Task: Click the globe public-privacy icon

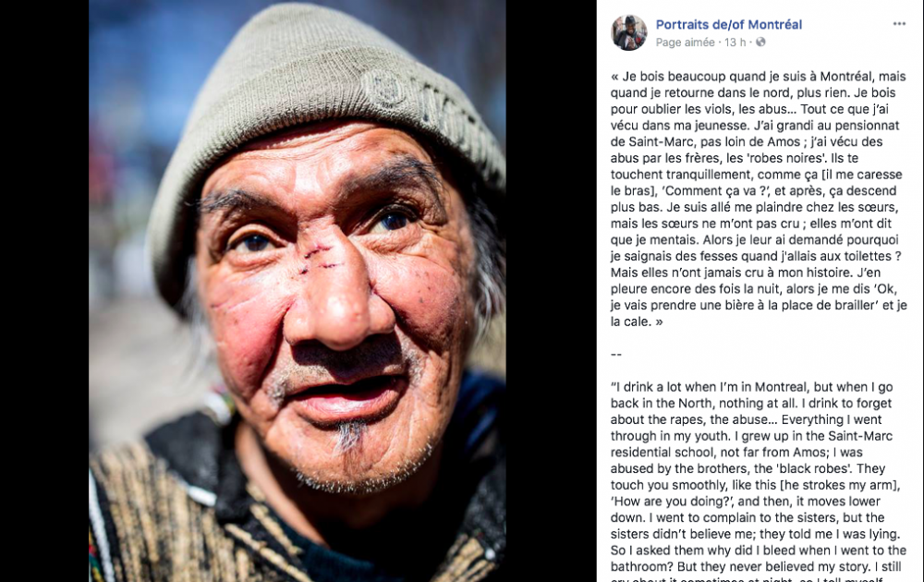Action: click(760, 42)
